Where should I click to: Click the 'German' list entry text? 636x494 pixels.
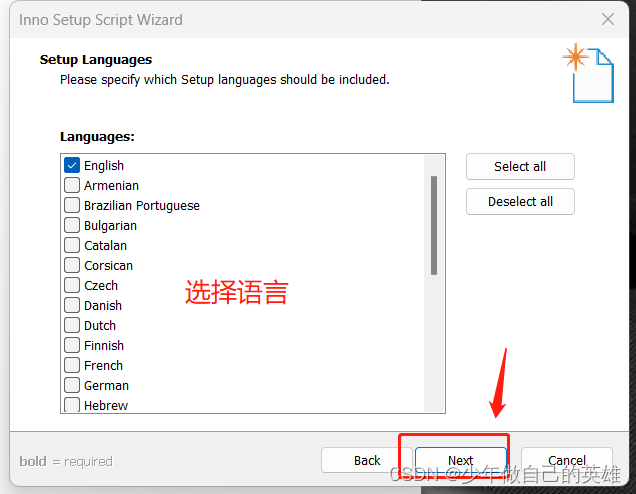tap(106, 385)
